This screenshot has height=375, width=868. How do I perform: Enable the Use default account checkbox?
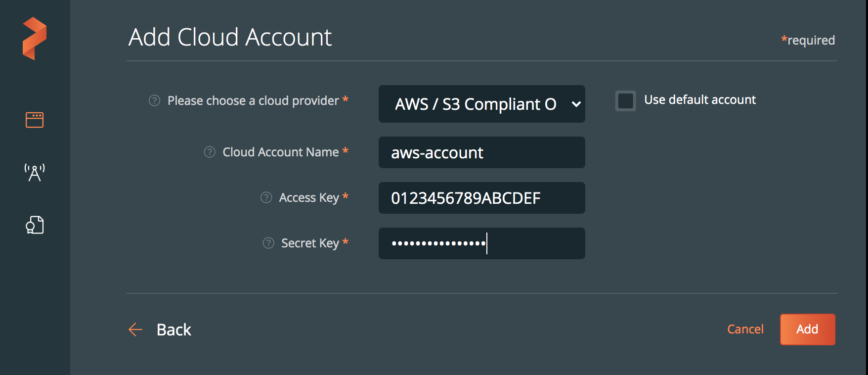(625, 100)
